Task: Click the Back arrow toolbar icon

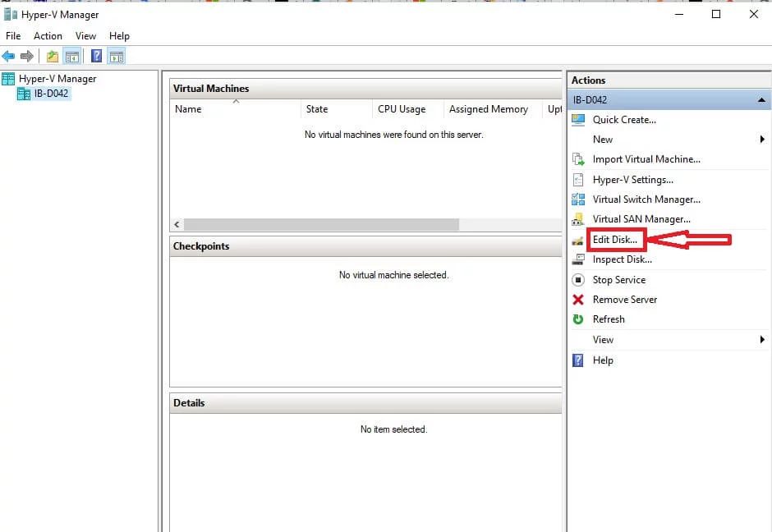Action: [x=8, y=56]
